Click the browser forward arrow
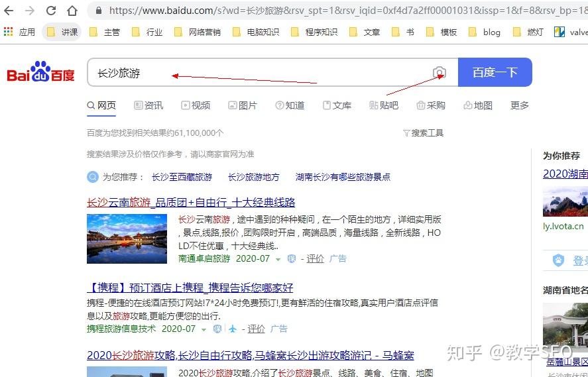Image resolution: width=588 pixels, height=377 pixels. [x=29, y=11]
